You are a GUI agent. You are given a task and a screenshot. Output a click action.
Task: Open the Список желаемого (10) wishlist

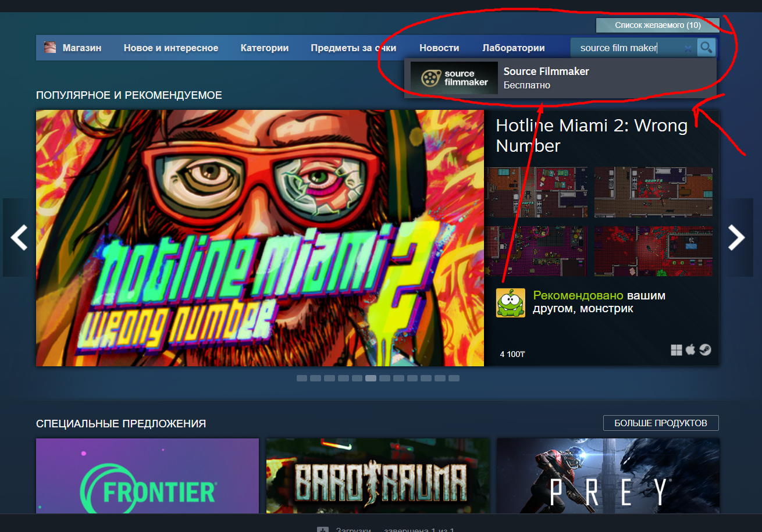pos(658,26)
